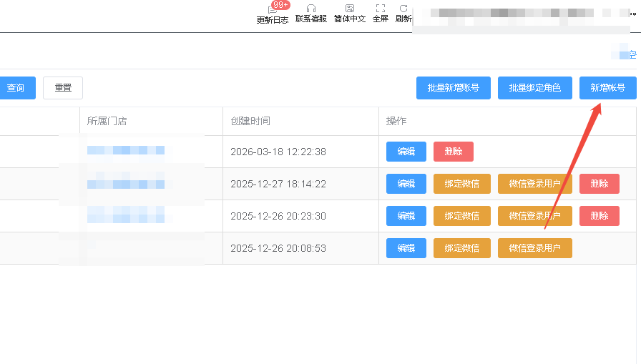Edit the account created 2025-12-26 20:23:30
Screen dimensions: 641x364
[x=406, y=216]
